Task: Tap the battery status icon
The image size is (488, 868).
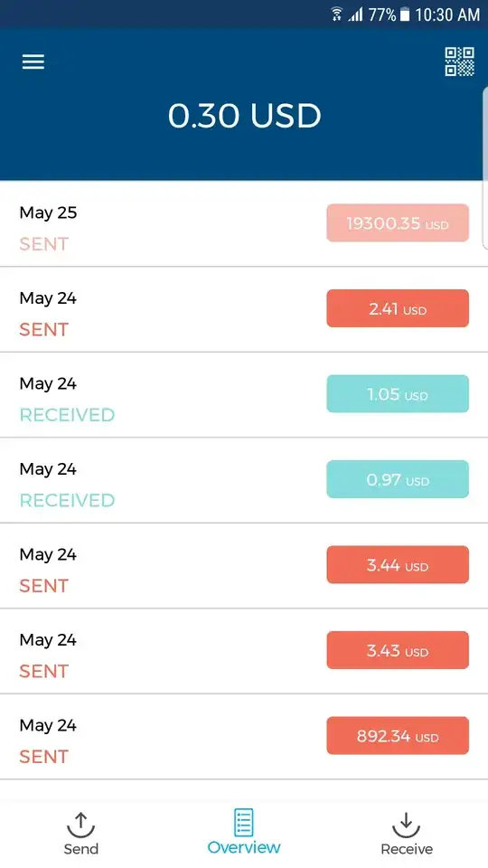Action: click(x=405, y=14)
